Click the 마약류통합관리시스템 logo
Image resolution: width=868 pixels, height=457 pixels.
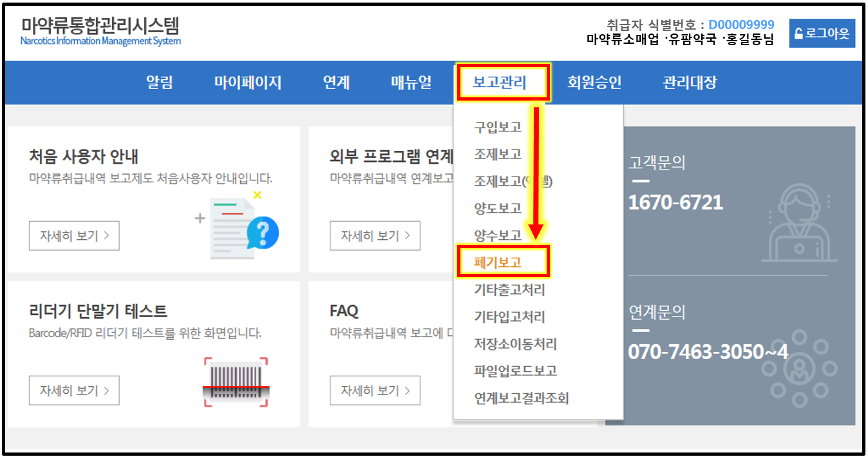pos(100,31)
